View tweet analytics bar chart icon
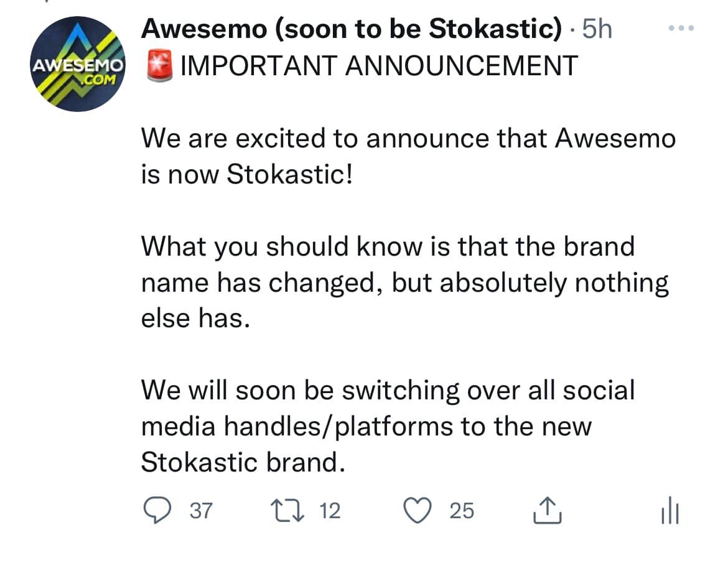This screenshot has width=728, height=563. [670, 510]
